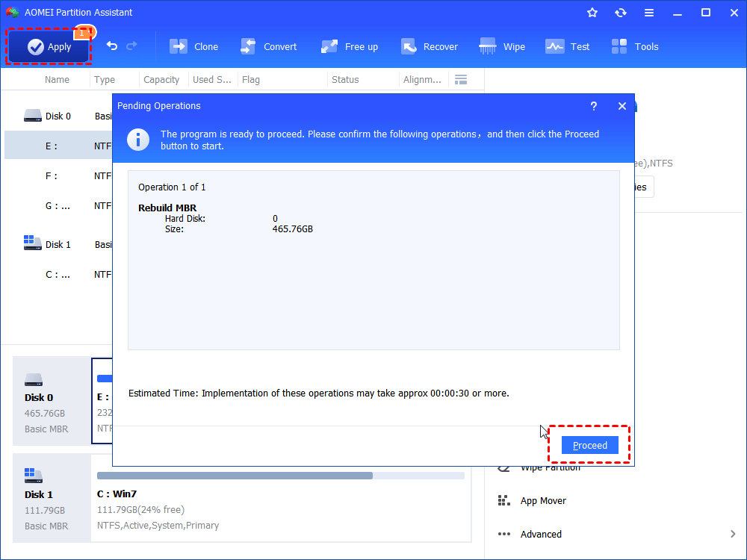Select Disk 0 row in the list
Viewport: 747px width, 560px height.
pos(58,116)
